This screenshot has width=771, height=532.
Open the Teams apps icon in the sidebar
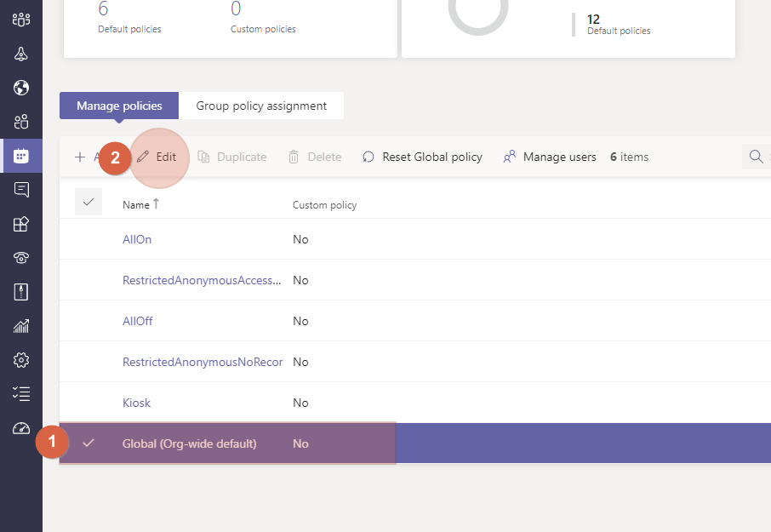21,224
